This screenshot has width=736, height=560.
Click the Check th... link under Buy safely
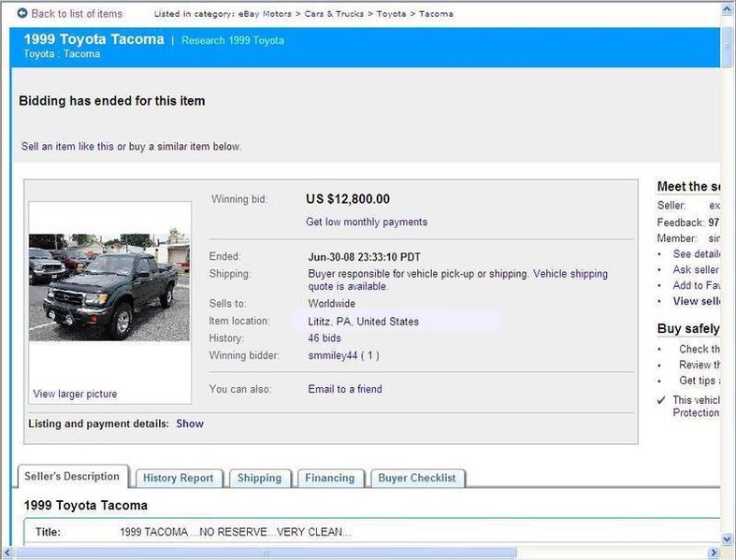700,350
